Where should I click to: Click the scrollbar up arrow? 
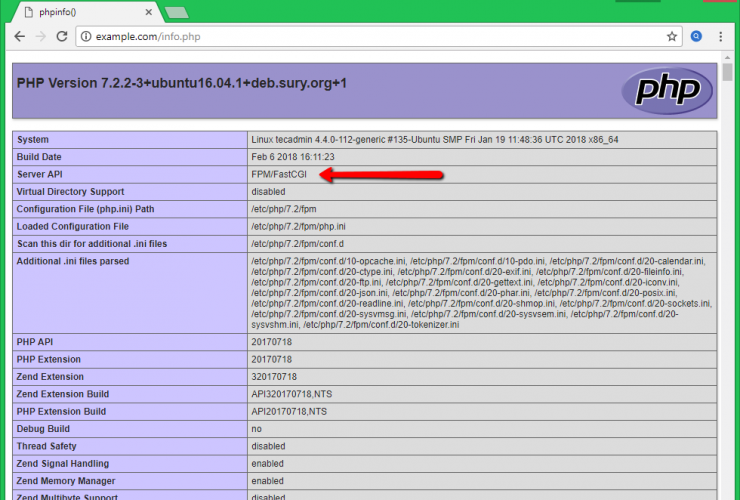click(x=728, y=71)
